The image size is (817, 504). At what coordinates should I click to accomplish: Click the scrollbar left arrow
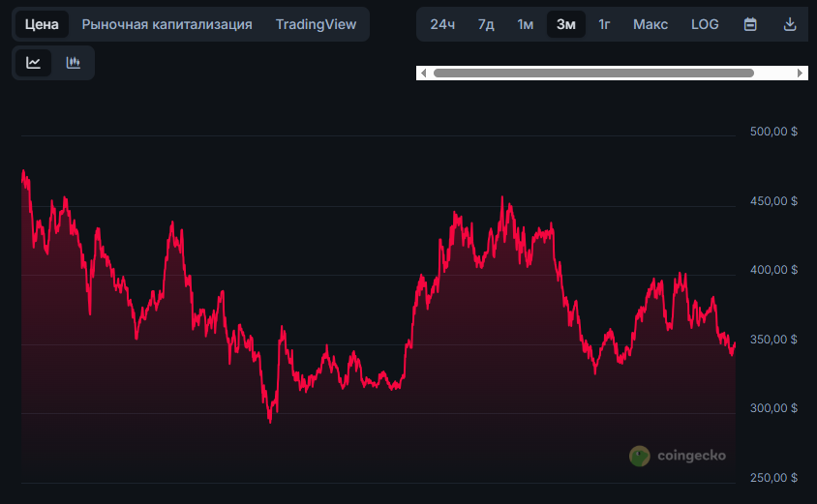click(423, 73)
